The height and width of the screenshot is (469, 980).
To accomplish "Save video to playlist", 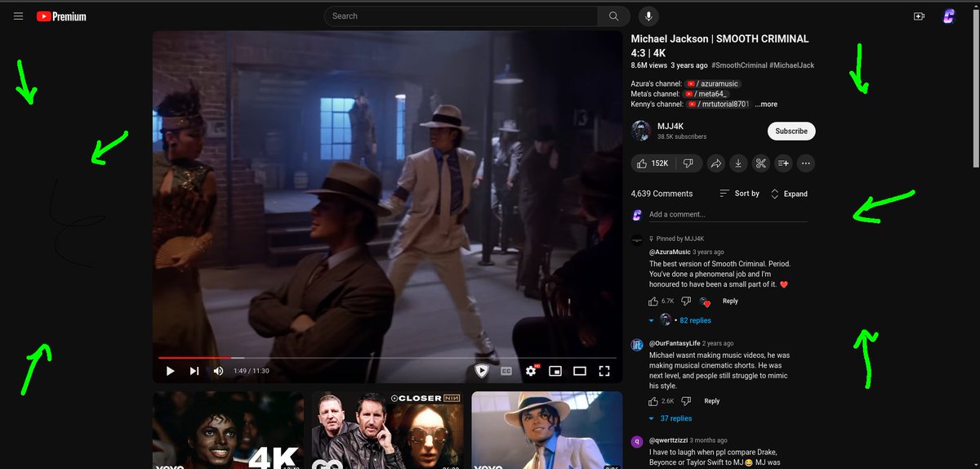I will (x=783, y=163).
